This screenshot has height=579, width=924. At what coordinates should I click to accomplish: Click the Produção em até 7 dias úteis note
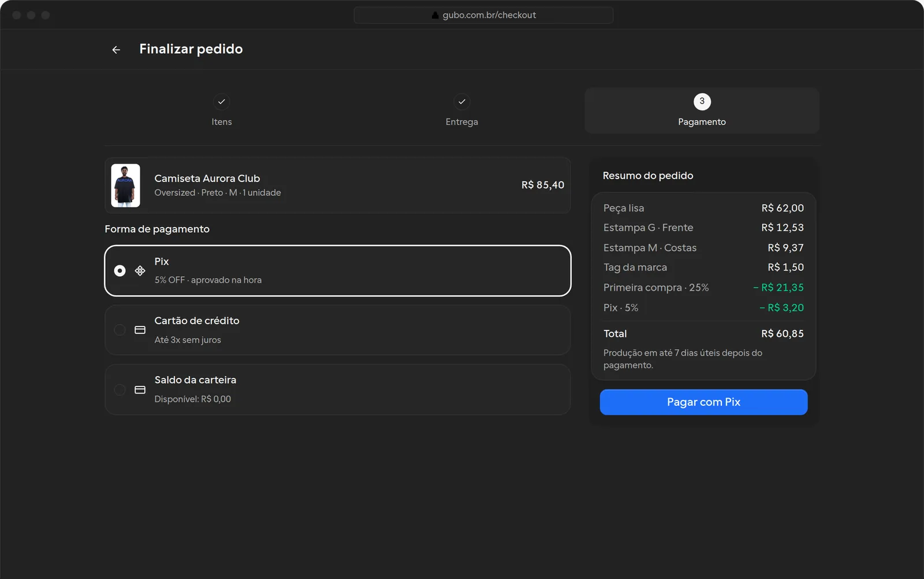(x=683, y=359)
